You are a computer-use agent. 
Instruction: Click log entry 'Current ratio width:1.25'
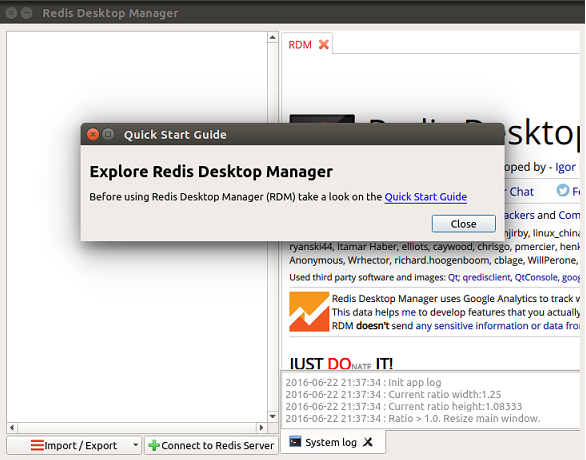click(x=393, y=394)
